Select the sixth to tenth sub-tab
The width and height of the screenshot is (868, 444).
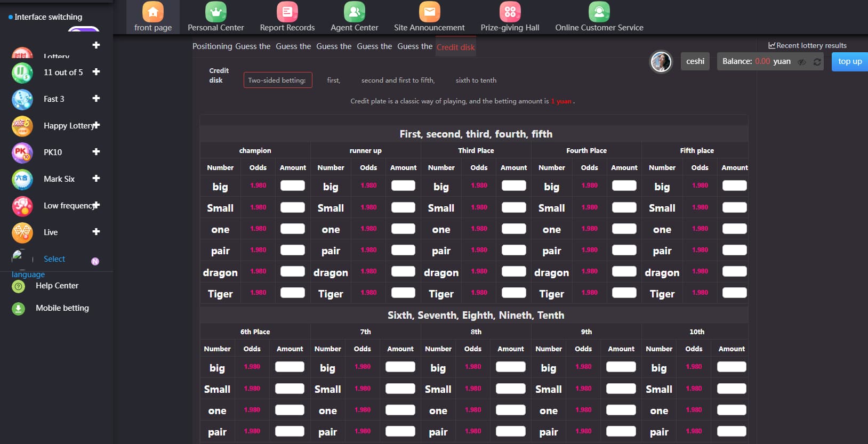476,80
